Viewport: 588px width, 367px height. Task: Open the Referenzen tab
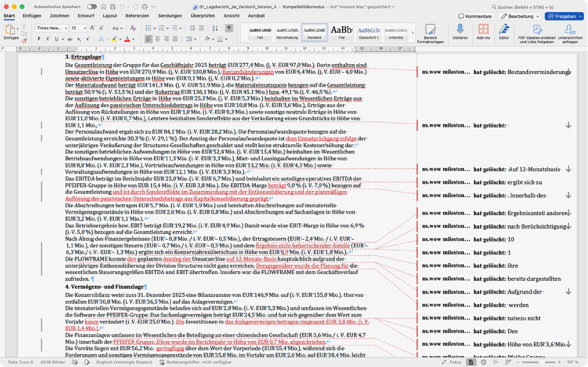[x=137, y=16]
